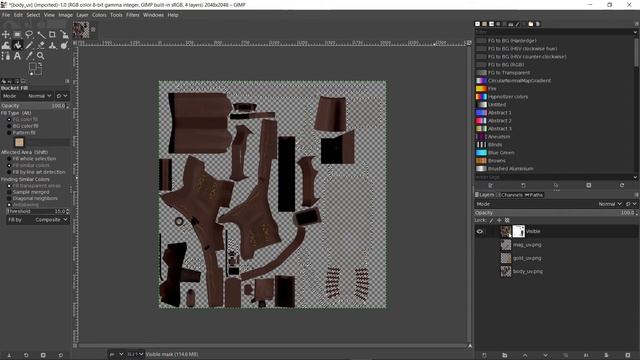Open the gradient filter dropdown arrow

[x=635, y=32]
